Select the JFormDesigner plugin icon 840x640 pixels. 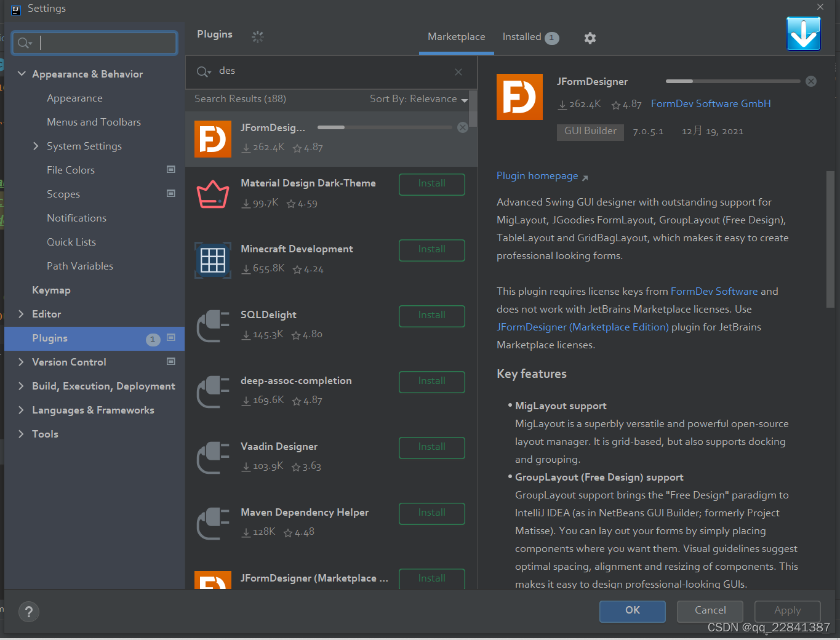click(212, 139)
